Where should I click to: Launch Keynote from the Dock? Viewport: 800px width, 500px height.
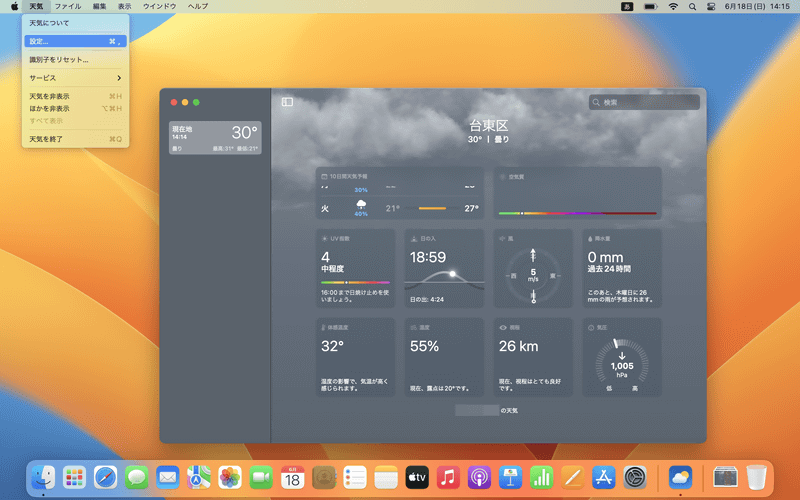tap(510, 478)
